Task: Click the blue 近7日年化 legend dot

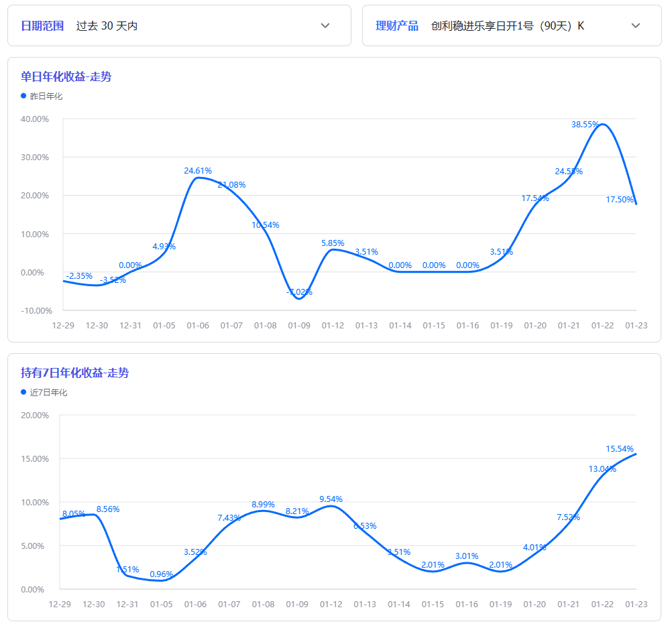Action: click(x=24, y=393)
